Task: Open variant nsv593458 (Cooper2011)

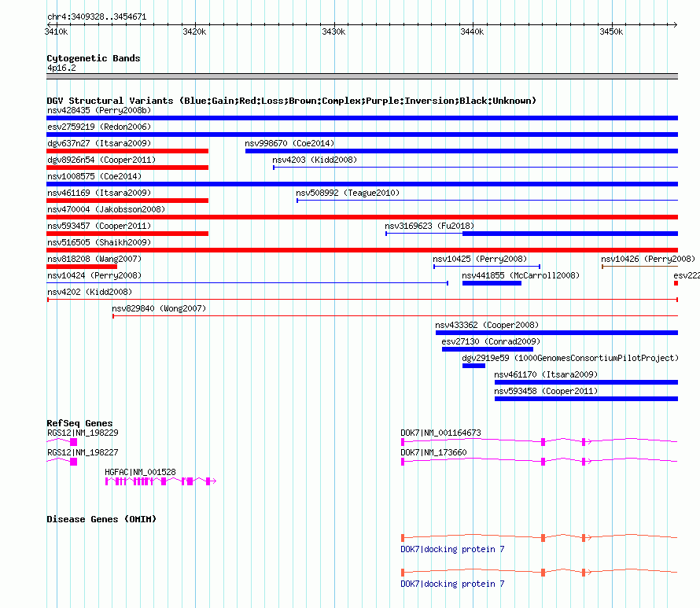Action: coord(586,399)
